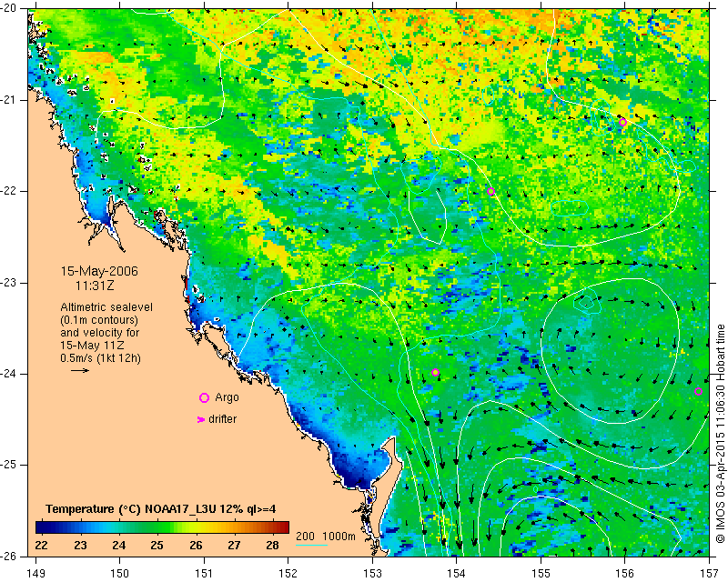The image size is (728, 582).
Task: Click the '0.5m/s (1kt 12h)' text
Action: tap(101, 358)
